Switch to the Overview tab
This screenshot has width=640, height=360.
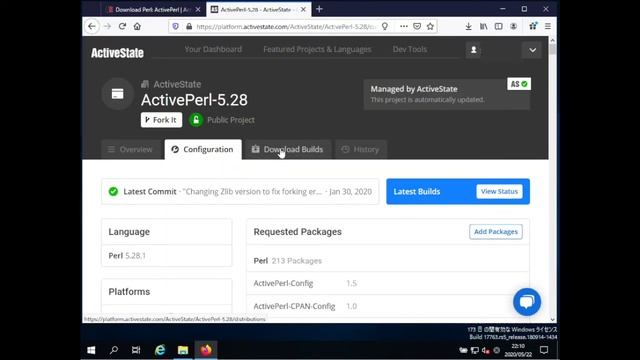(x=130, y=149)
